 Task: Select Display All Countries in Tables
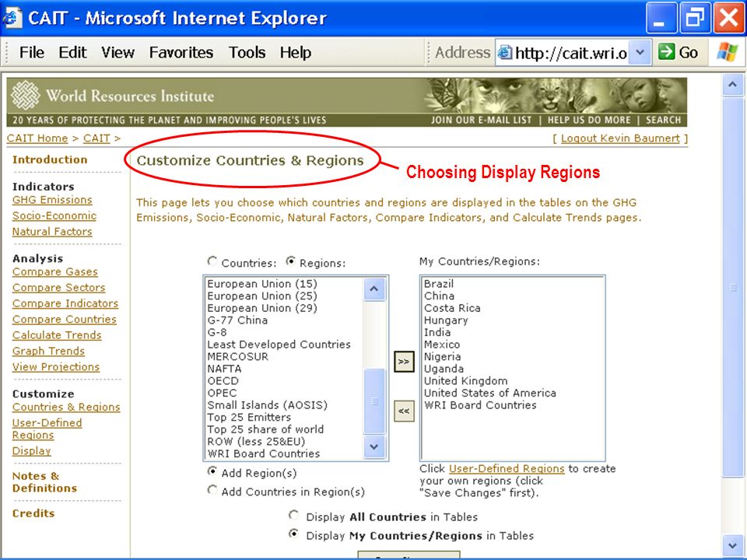294,515
